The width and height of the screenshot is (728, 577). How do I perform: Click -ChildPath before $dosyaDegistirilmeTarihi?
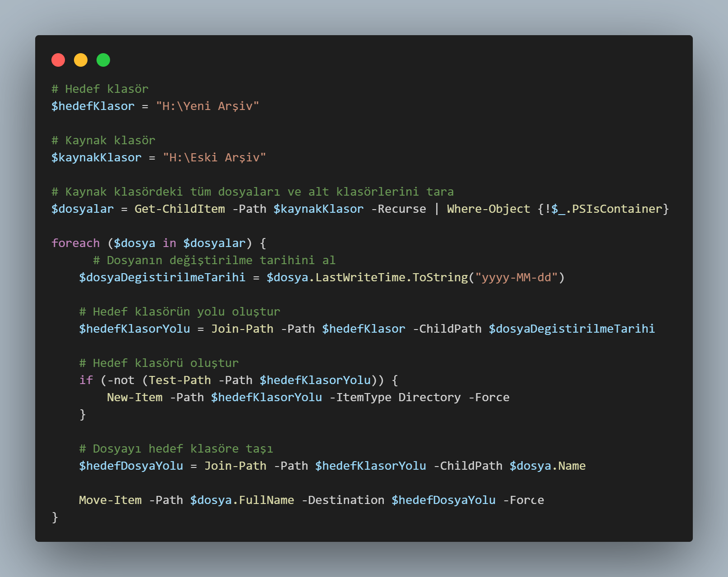click(447, 329)
